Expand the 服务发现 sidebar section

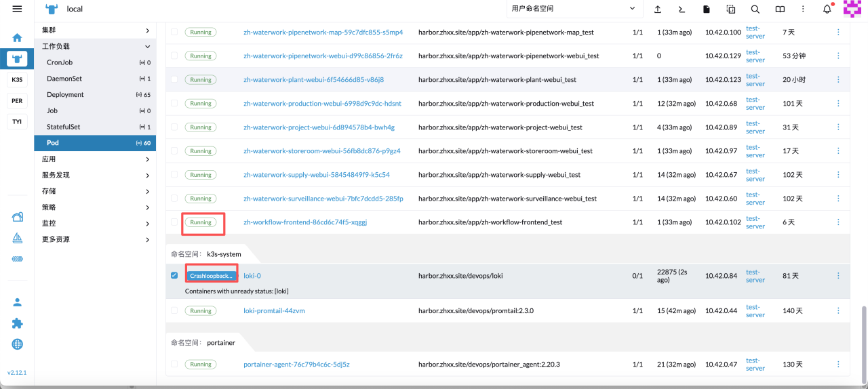coord(147,175)
